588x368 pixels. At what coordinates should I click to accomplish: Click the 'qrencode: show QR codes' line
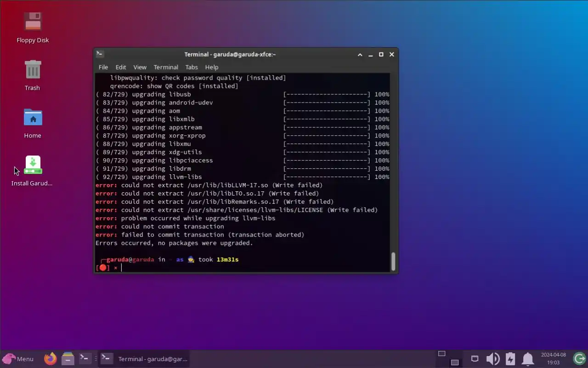tap(174, 86)
